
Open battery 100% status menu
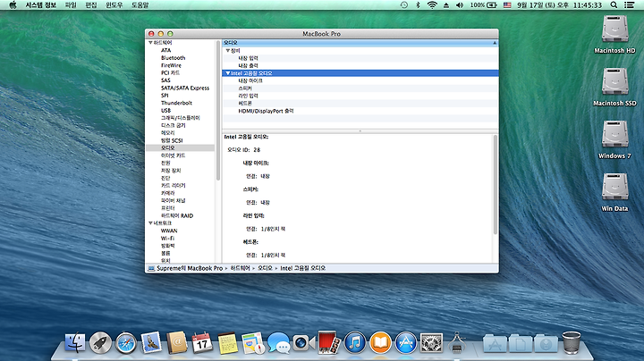(483, 5)
